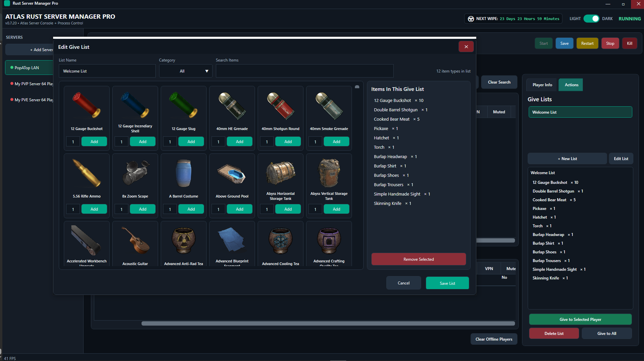The image size is (644, 361).
Task: Click Add for 12 Gauge Buckshot
Action: 94,142
